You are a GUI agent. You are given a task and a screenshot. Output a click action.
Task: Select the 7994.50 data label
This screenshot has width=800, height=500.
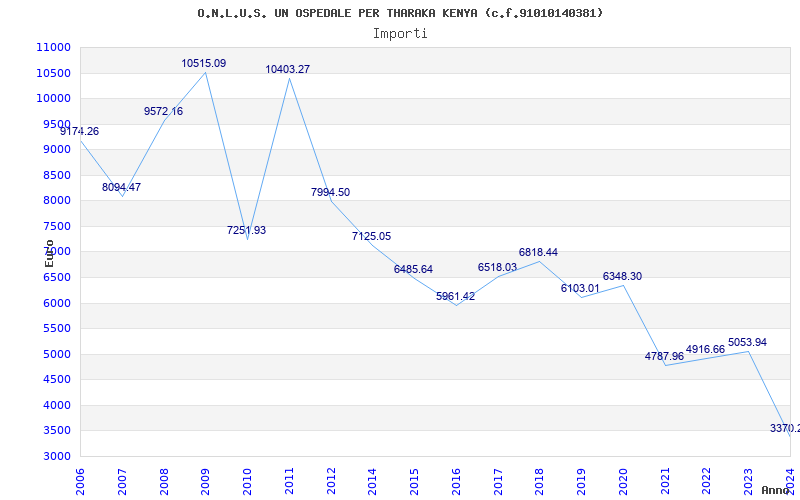click(331, 192)
